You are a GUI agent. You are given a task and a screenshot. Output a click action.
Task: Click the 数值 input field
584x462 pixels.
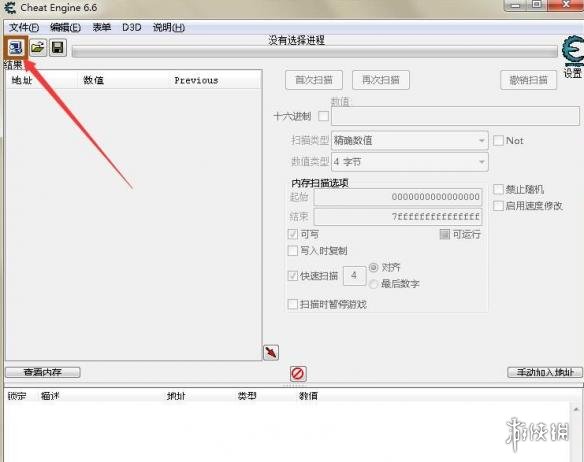(x=455, y=116)
